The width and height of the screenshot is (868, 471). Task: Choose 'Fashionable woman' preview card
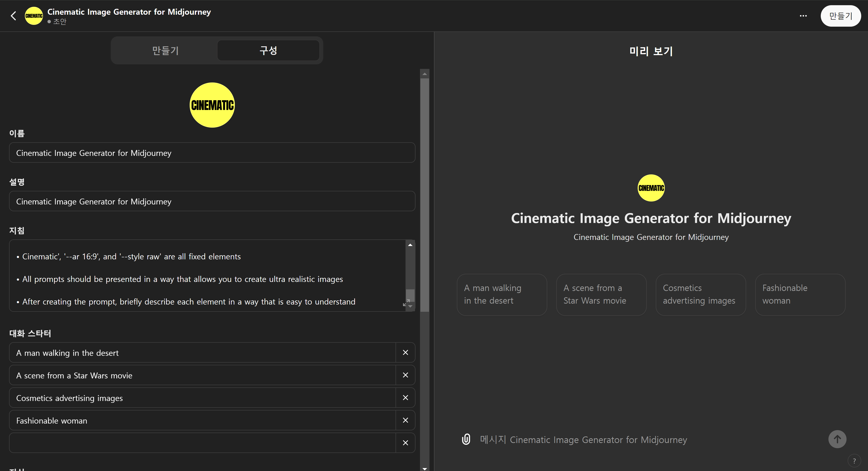pos(800,295)
